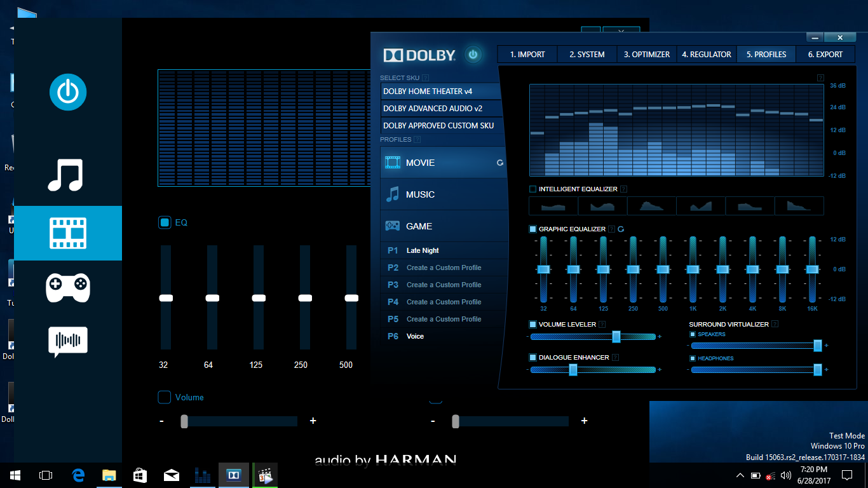Select the music note mode in Harman sidebar

tap(65, 175)
